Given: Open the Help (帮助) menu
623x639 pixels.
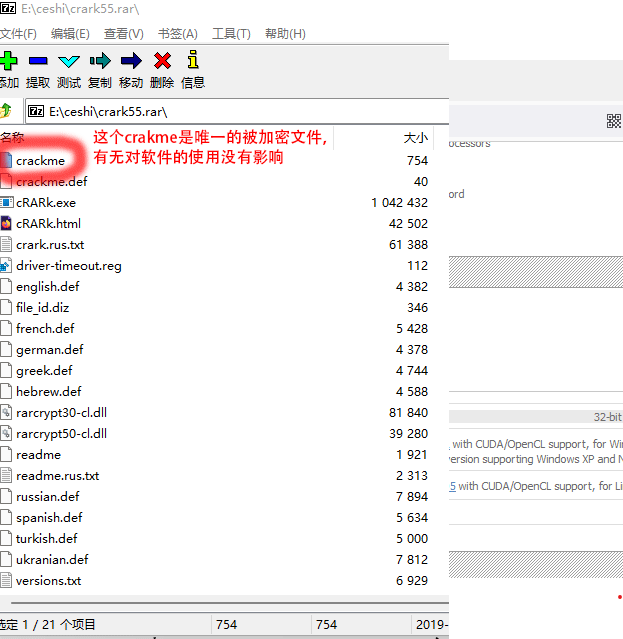Looking at the screenshot, I should pos(285,34).
